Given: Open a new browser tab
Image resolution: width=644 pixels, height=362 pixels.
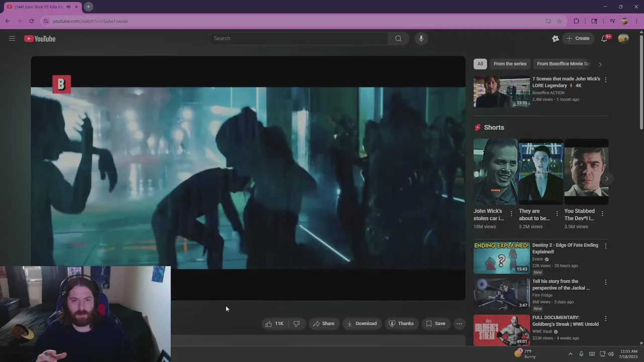Looking at the screenshot, I should pyautogui.click(x=89, y=7).
